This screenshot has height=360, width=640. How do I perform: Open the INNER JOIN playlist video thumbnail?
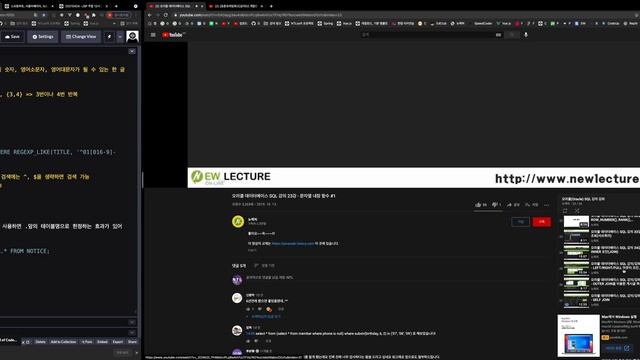576,252
